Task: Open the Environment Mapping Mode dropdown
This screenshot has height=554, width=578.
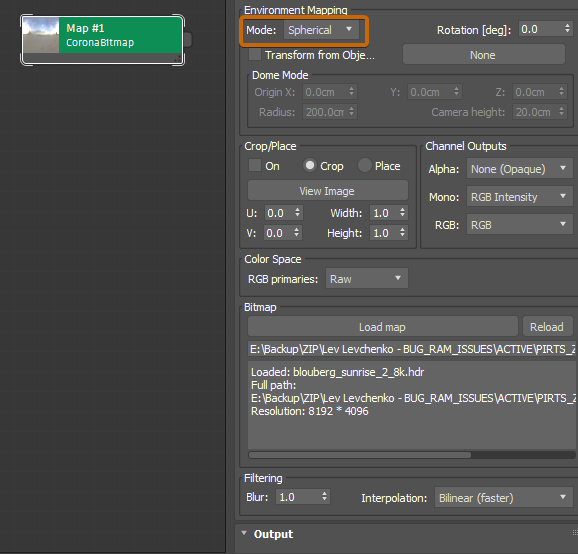Action: [321, 30]
